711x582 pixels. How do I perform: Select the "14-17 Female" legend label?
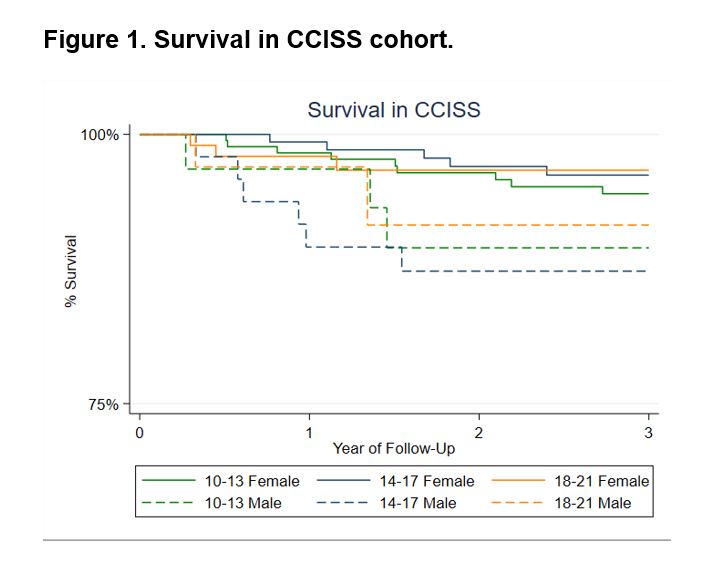click(x=427, y=481)
